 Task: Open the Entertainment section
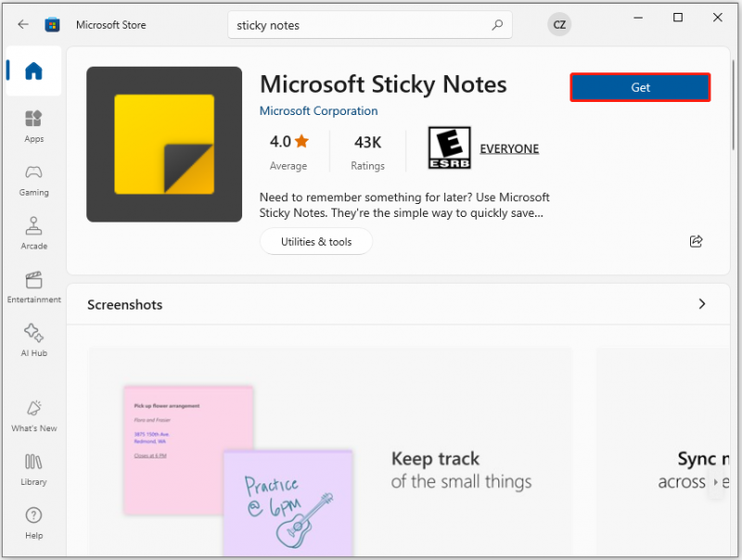33,287
